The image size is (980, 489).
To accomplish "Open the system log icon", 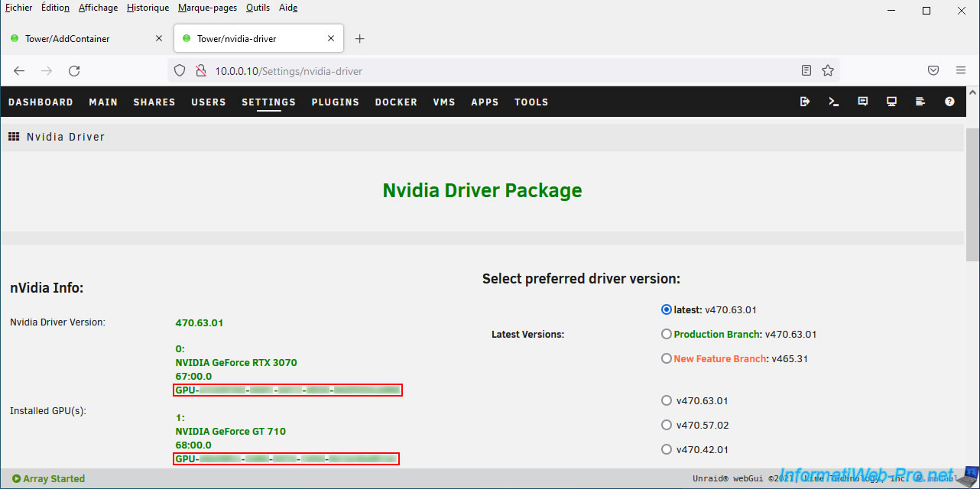I will [x=920, y=102].
